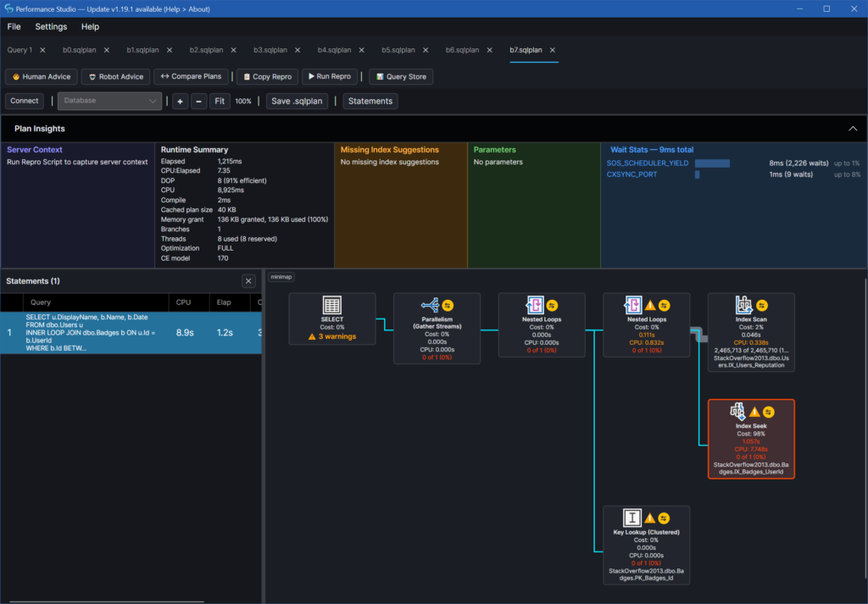Close the b3.sqlplan tab

(x=298, y=50)
